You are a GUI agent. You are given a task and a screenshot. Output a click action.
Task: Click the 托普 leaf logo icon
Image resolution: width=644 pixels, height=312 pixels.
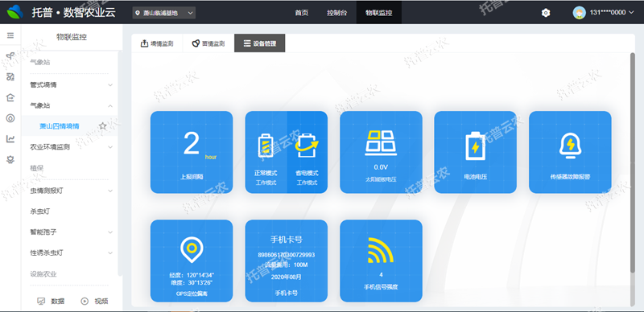click(x=15, y=12)
